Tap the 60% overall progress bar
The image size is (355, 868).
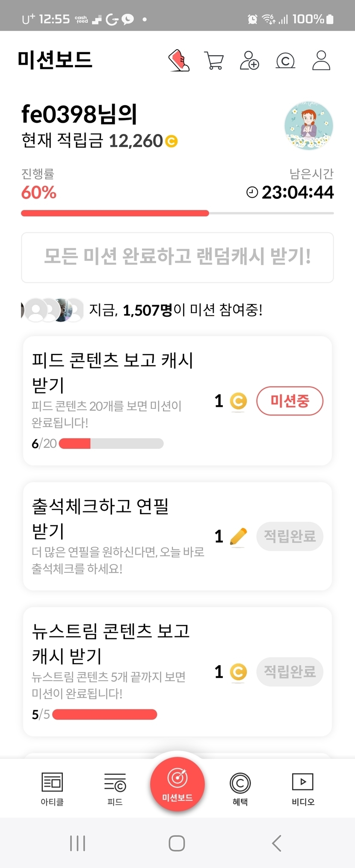tap(177, 213)
